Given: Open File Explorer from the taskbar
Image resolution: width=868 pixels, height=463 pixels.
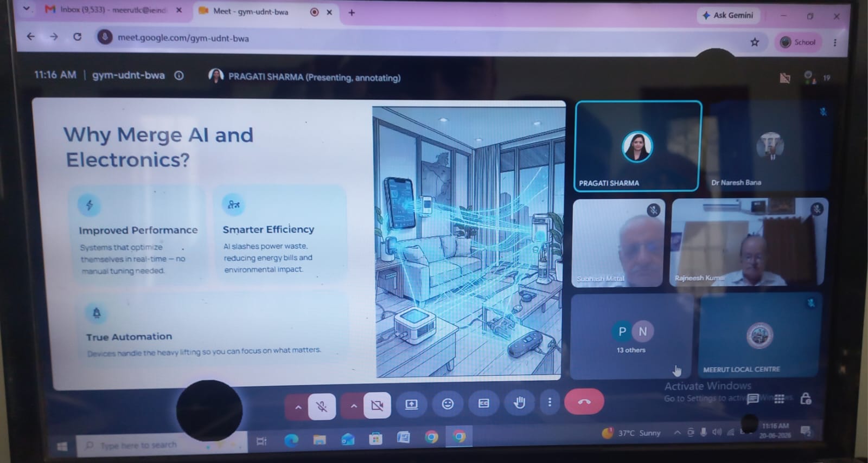Looking at the screenshot, I should [x=320, y=439].
